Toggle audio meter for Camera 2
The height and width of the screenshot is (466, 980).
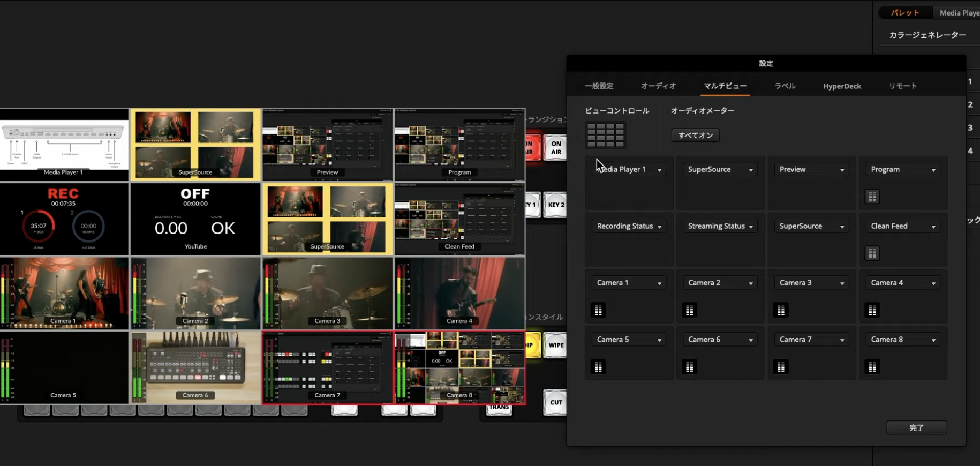[689, 310]
